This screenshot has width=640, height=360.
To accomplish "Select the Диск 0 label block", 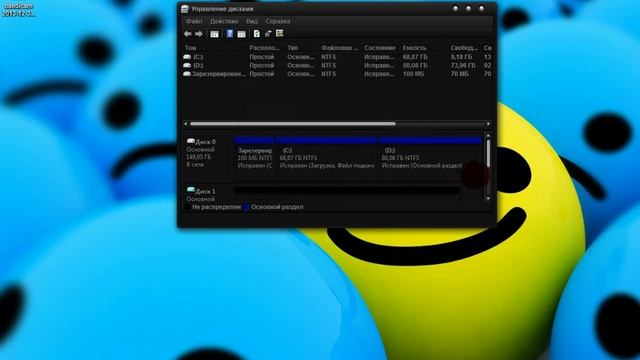I will (x=208, y=159).
